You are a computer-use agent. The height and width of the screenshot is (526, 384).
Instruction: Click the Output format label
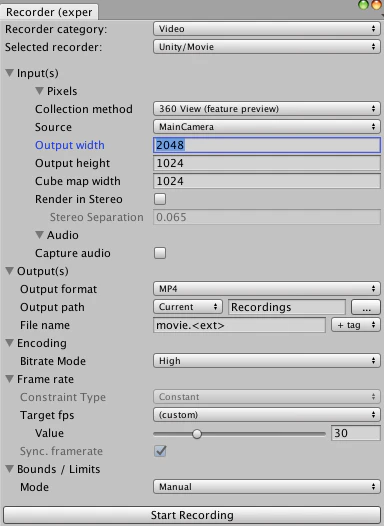[59, 289]
